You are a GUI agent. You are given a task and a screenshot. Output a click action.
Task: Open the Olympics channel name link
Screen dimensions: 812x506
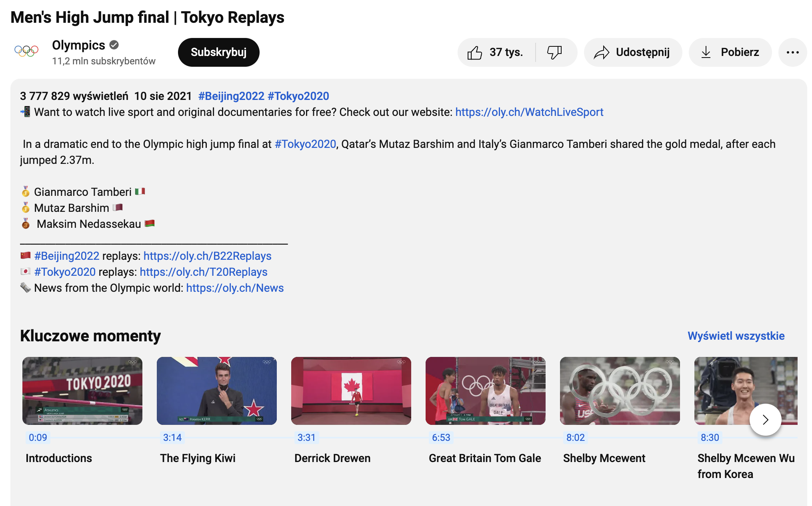[x=78, y=45]
